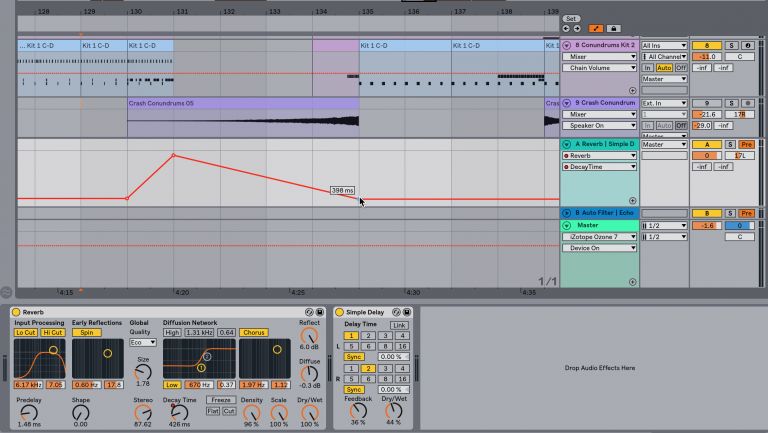Click the Reverb Density knob
This screenshot has width=768, height=433.
click(251, 413)
